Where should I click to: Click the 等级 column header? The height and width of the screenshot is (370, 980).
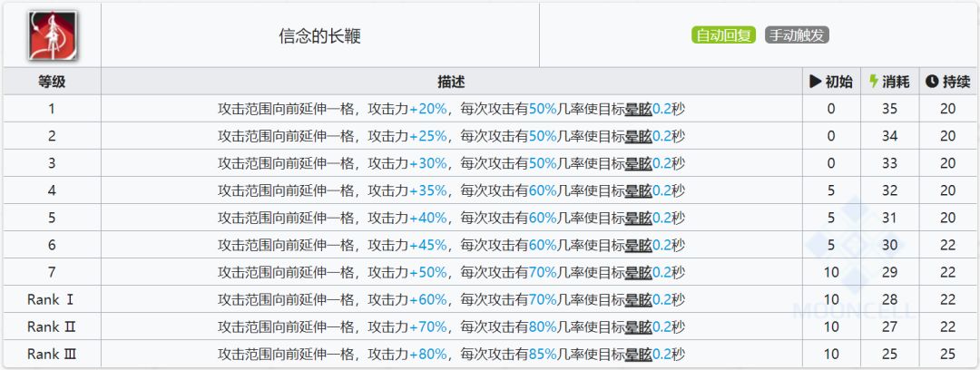[x=52, y=82]
